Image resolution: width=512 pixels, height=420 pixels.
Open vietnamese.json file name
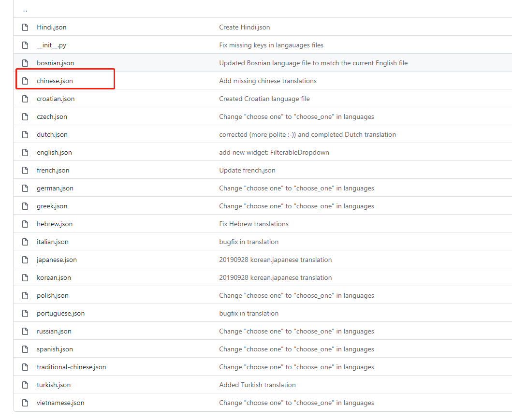click(x=60, y=403)
